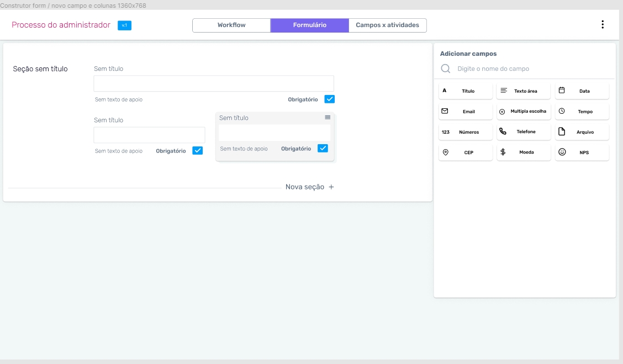The width and height of the screenshot is (623, 364).
Task: Add a CEP location field
Action: (466, 152)
